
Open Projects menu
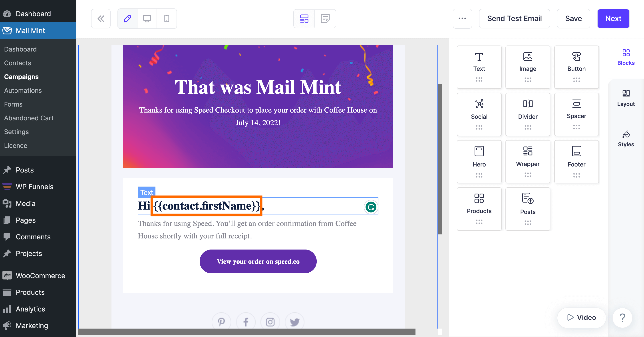click(38, 253)
